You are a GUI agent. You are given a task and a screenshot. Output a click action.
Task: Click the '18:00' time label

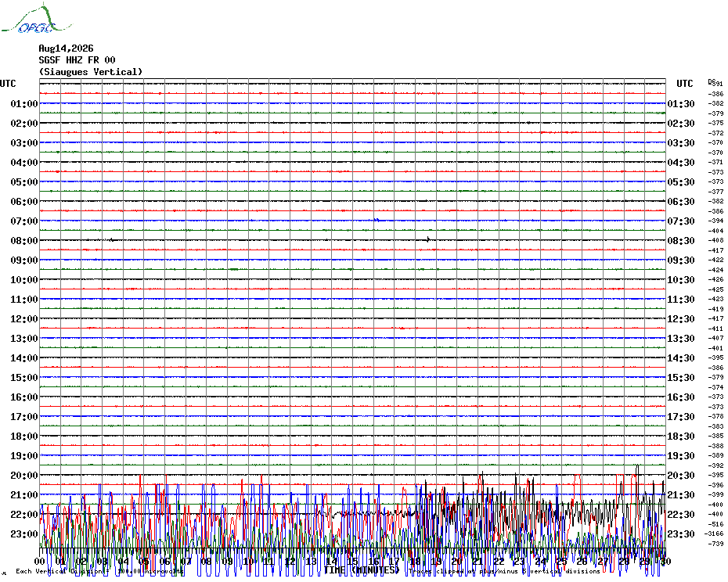(x=24, y=436)
